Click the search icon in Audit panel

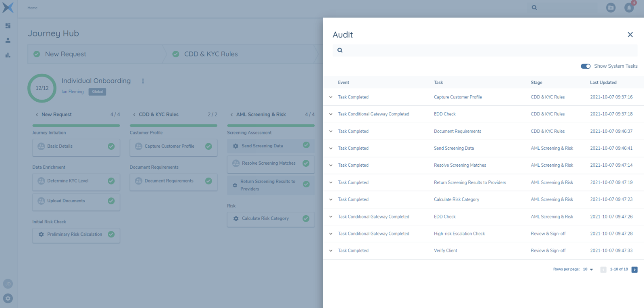[x=340, y=50]
